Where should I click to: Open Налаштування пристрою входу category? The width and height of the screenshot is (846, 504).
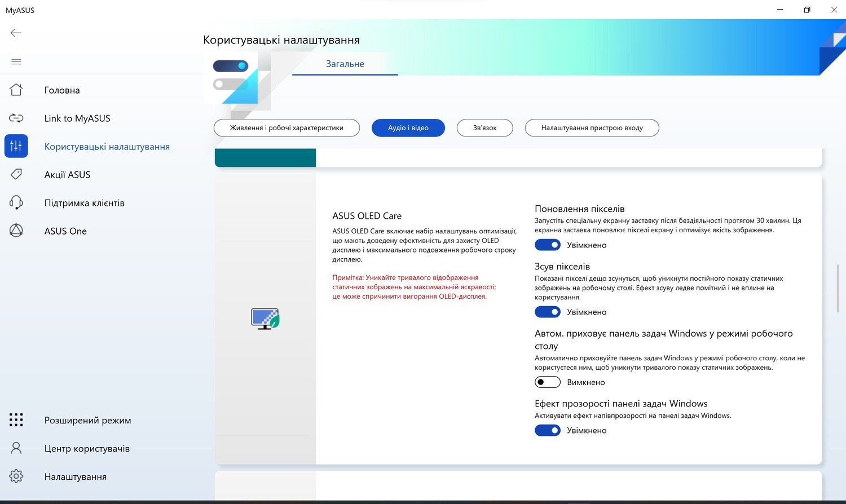pyautogui.click(x=592, y=128)
